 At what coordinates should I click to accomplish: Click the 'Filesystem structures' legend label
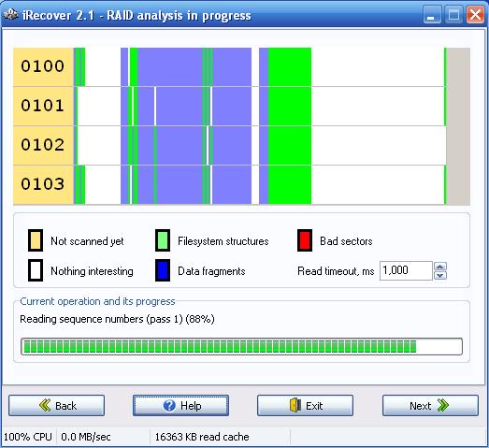[223, 241]
